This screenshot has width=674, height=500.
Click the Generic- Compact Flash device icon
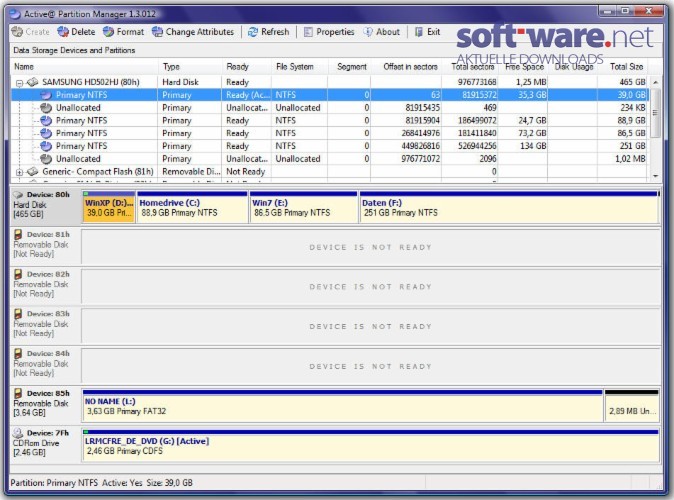(33, 172)
